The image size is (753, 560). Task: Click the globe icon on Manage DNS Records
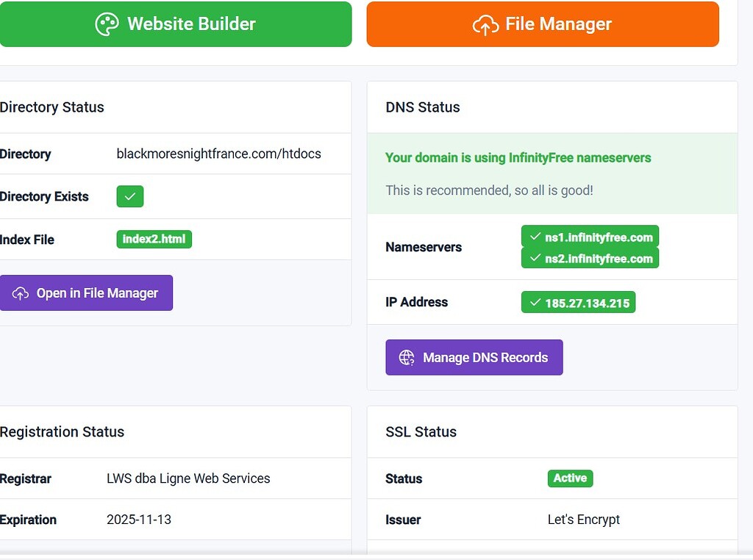tap(405, 357)
